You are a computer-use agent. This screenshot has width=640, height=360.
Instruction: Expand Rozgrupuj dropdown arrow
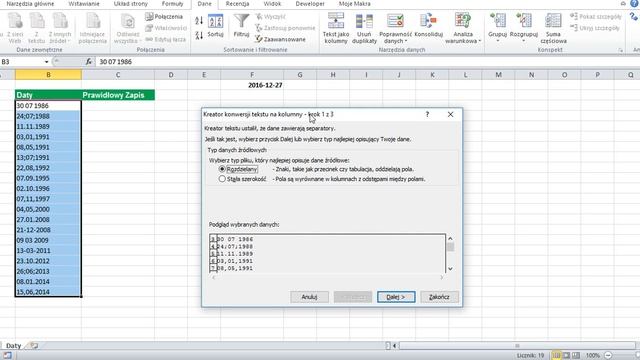tap(524, 41)
